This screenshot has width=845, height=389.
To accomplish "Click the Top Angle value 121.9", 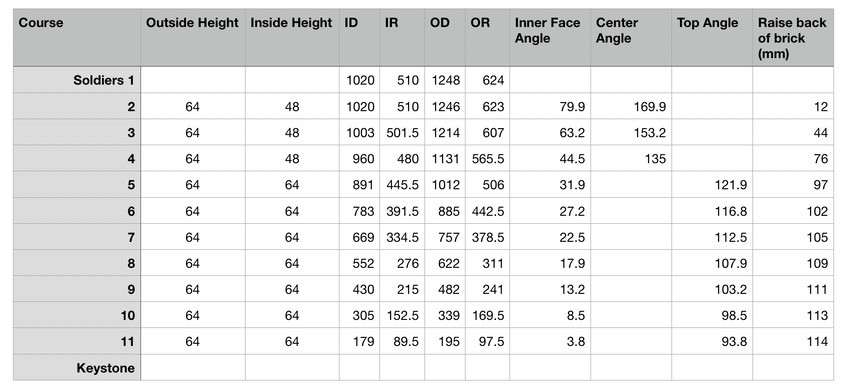I will tap(712, 185).
